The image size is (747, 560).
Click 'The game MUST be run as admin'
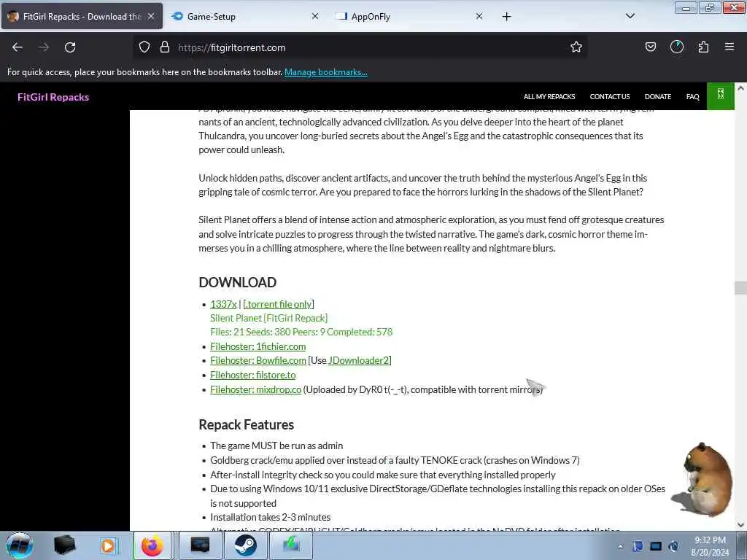[276, 446]
